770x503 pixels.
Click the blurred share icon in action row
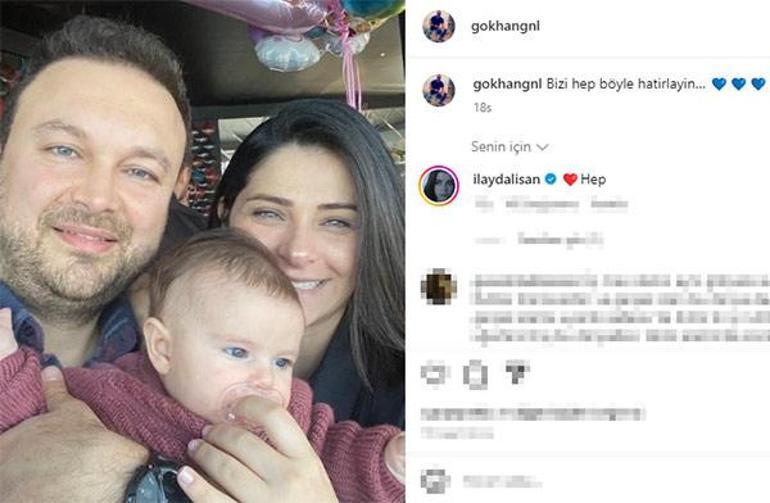517,372
